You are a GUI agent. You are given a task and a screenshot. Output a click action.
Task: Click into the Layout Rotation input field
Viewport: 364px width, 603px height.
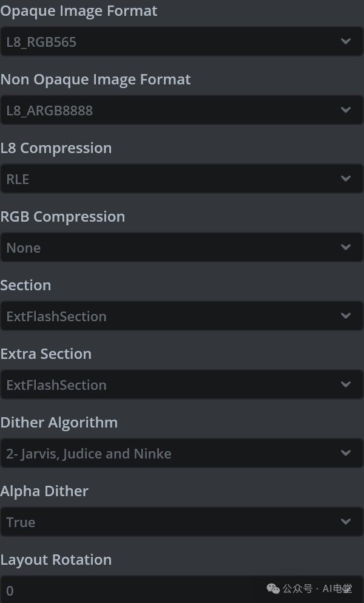click(121, 590)
